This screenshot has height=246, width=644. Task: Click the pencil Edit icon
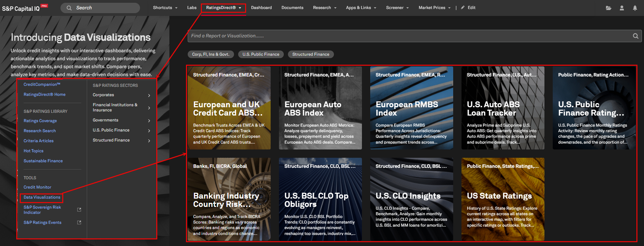point(463,8)
